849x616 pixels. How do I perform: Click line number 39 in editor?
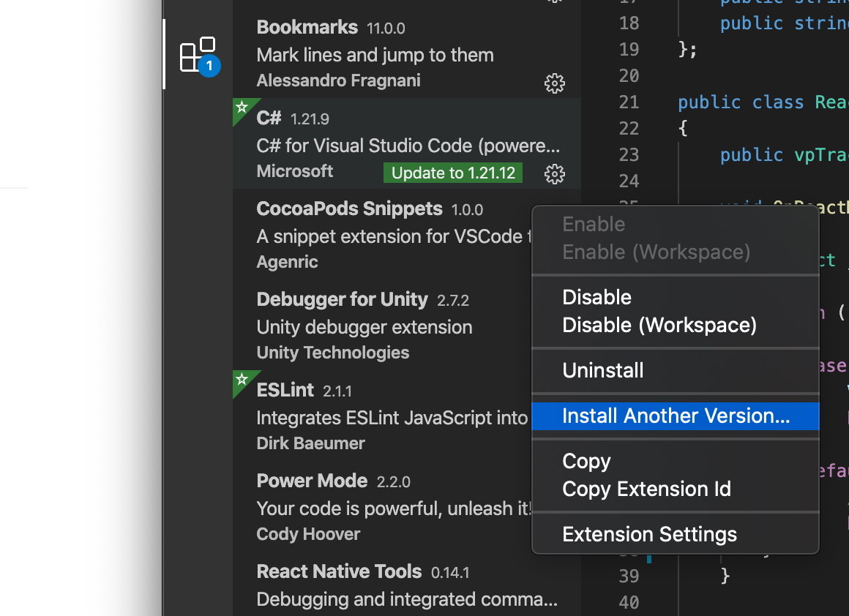(629, 576)
